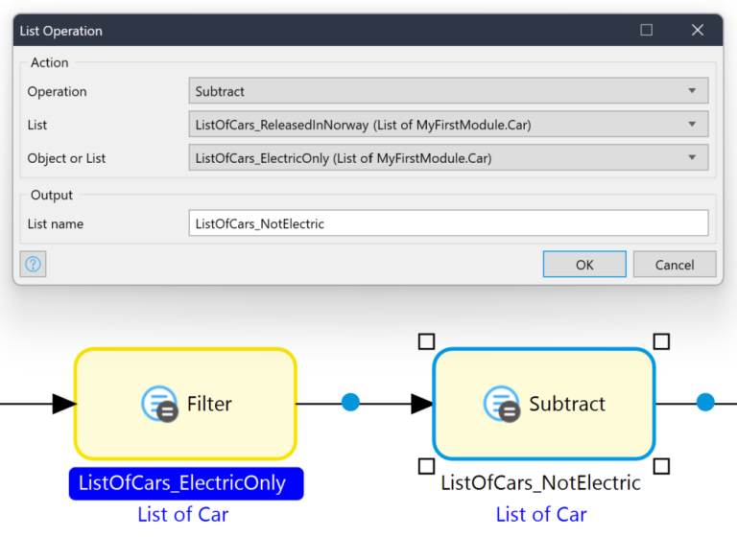Confirm the dialog with OK

(x=584, y=265)
